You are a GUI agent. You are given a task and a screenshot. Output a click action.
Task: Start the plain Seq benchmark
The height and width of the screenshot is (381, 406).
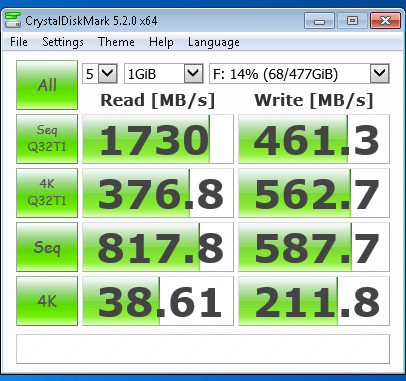click(x=47, y=247)
